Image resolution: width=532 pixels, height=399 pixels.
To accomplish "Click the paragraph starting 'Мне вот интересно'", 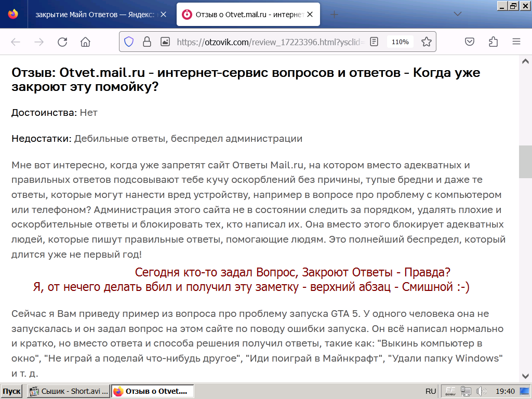I will coord(259,210).
